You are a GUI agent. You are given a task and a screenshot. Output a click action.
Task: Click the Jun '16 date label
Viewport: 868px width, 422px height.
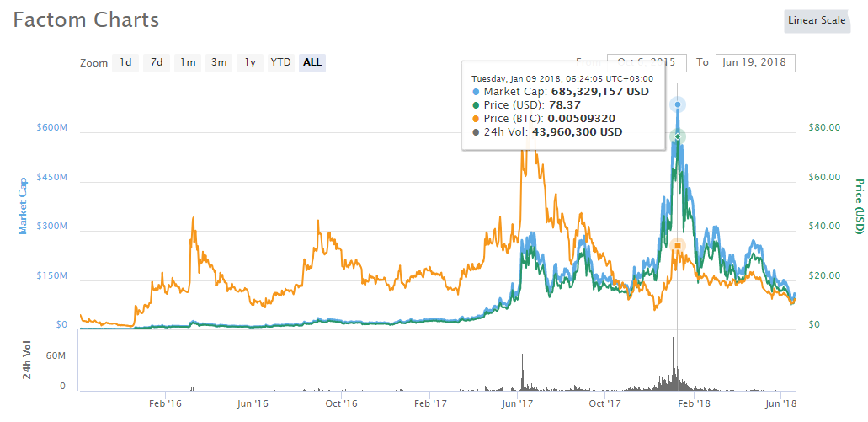click(253, 403)
